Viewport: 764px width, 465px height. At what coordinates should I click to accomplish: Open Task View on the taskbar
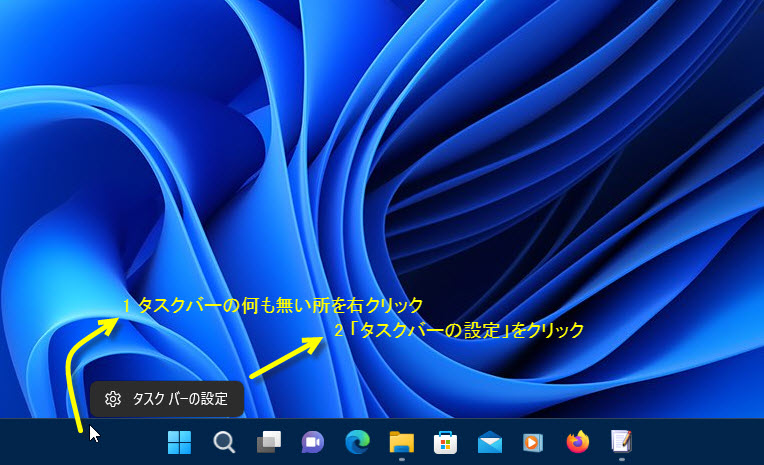(x=268, y=442)
